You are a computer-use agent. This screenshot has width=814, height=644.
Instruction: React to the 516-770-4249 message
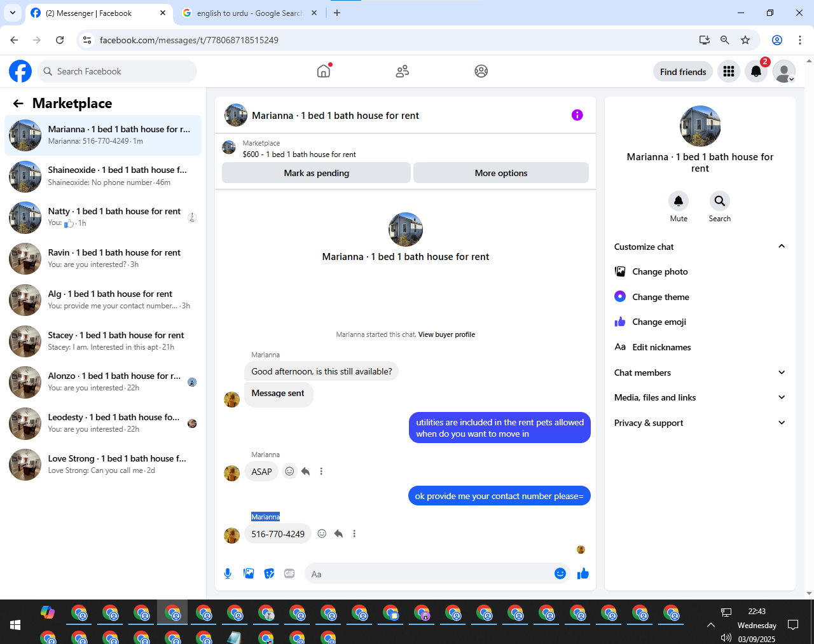322,533
